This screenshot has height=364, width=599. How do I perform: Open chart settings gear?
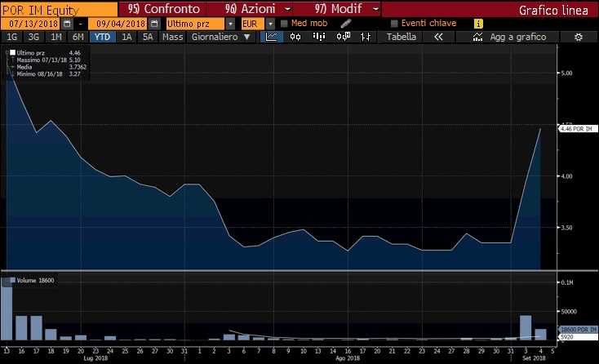pos(579,37)
